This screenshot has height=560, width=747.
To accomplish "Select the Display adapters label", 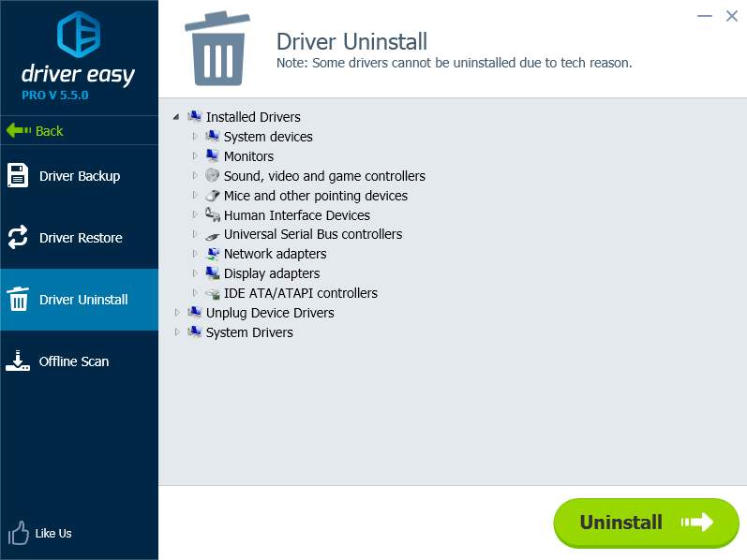I will click(x=272, y=273).
